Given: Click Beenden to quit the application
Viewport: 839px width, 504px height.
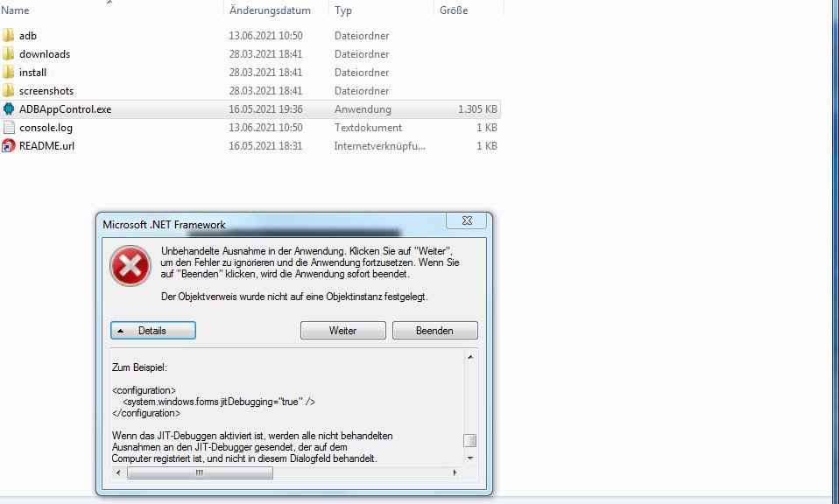Looking at the screenshot, I should point(435,330).
